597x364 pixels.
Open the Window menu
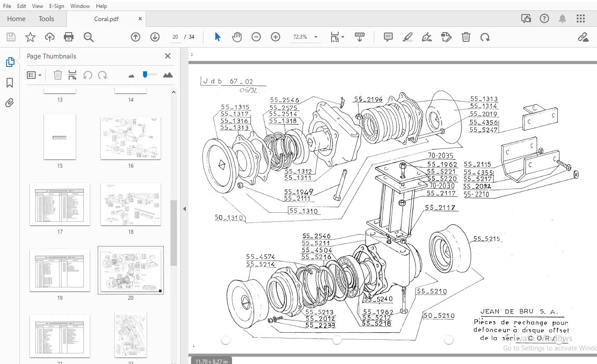coord(80,6)
